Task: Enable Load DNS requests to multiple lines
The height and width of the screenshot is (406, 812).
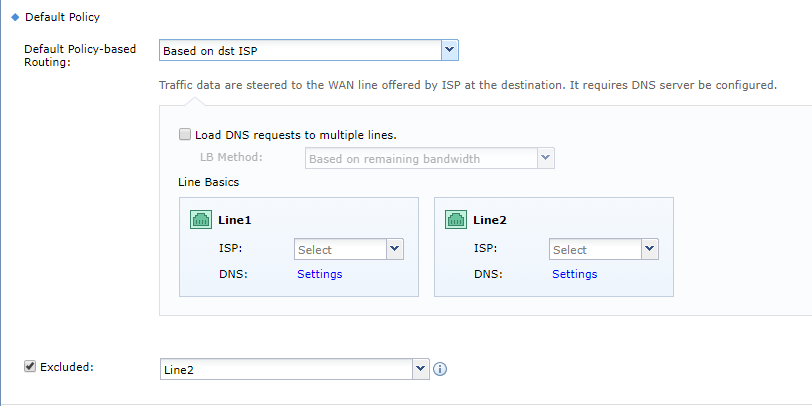Action: pyautogui.click(x=185, y=135)
